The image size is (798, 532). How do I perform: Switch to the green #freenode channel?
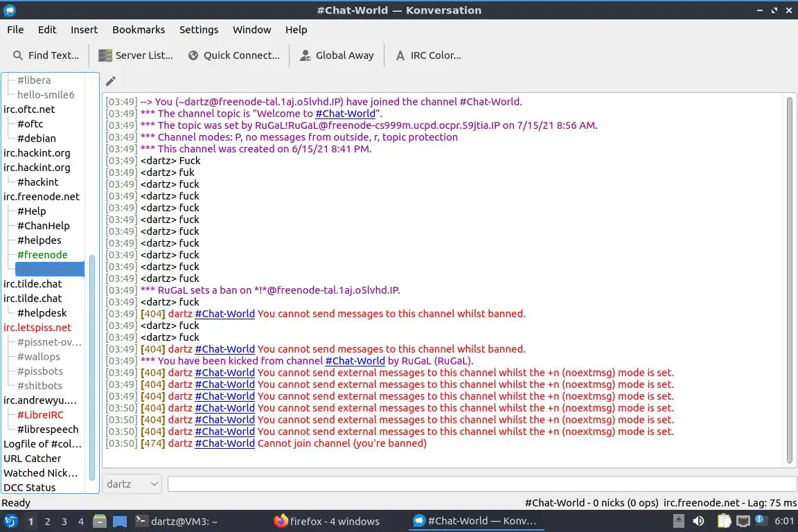(x=42, y=254)
